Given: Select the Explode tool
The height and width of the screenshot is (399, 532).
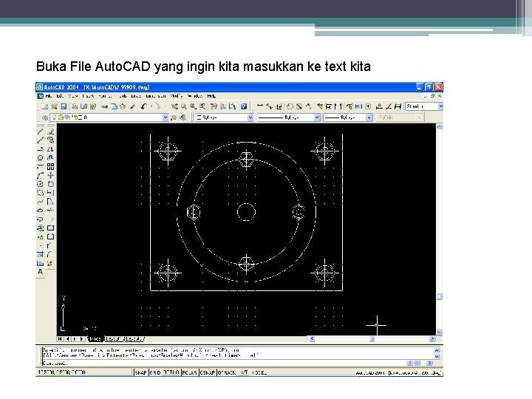Looking at the screenshot, I should [x=50, y=263].
